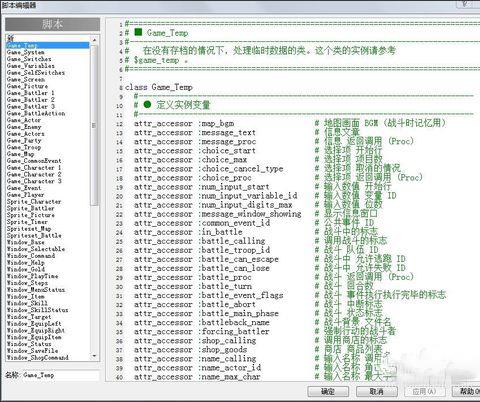This screenshot has width=480, height=402.
Task: Click the 取消 (Cancel) button
Action: [x=376, y=391]
